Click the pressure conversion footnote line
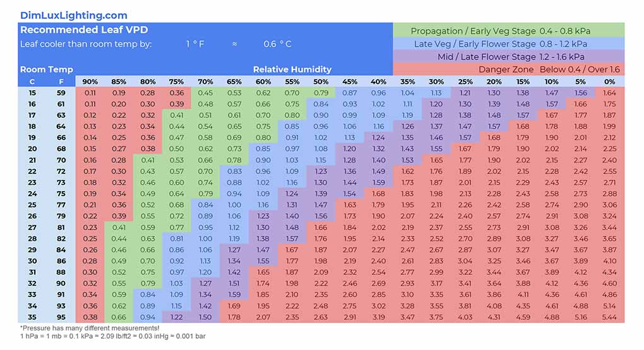 (x=112, y=336)
